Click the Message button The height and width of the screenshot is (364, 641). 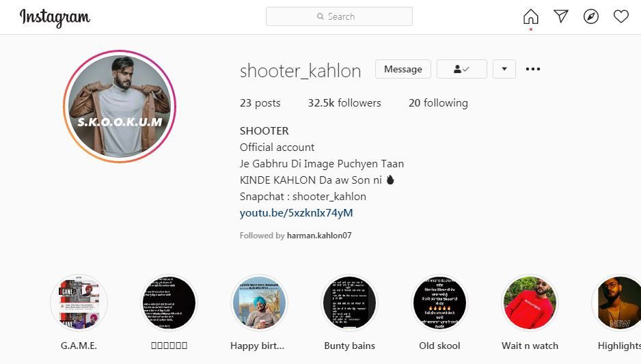[x=403, y=69]
